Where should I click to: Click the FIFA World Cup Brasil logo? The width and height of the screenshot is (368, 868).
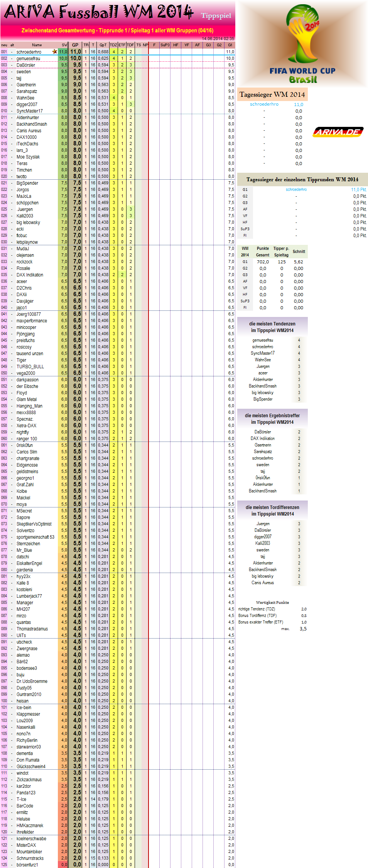click(x=302, y=44)
